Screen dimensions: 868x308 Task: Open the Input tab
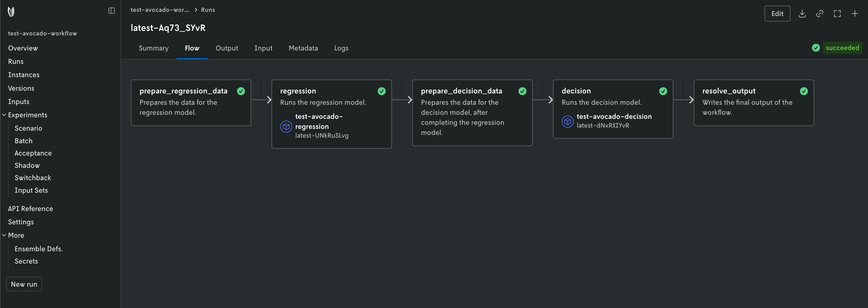[263, 48]
